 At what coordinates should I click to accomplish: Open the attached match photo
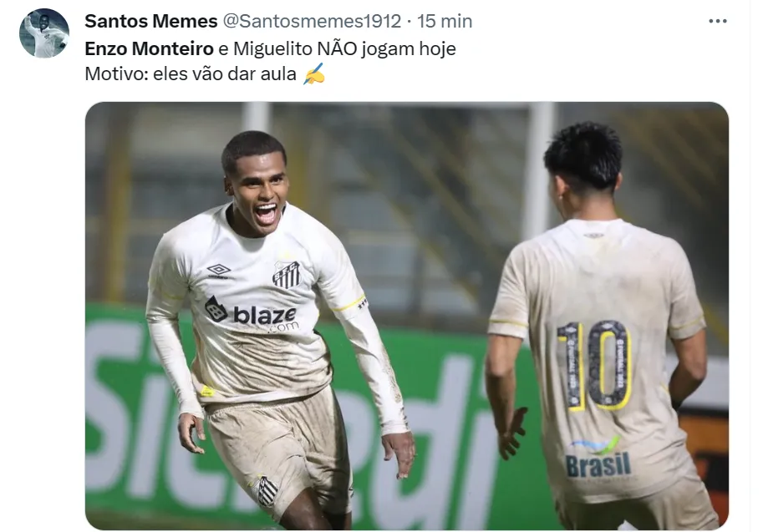point(407,316)
